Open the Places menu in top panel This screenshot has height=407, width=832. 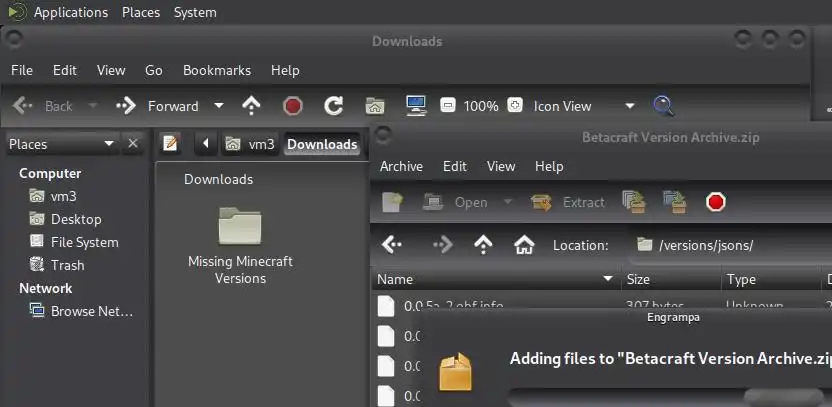[x=141, y=12]
